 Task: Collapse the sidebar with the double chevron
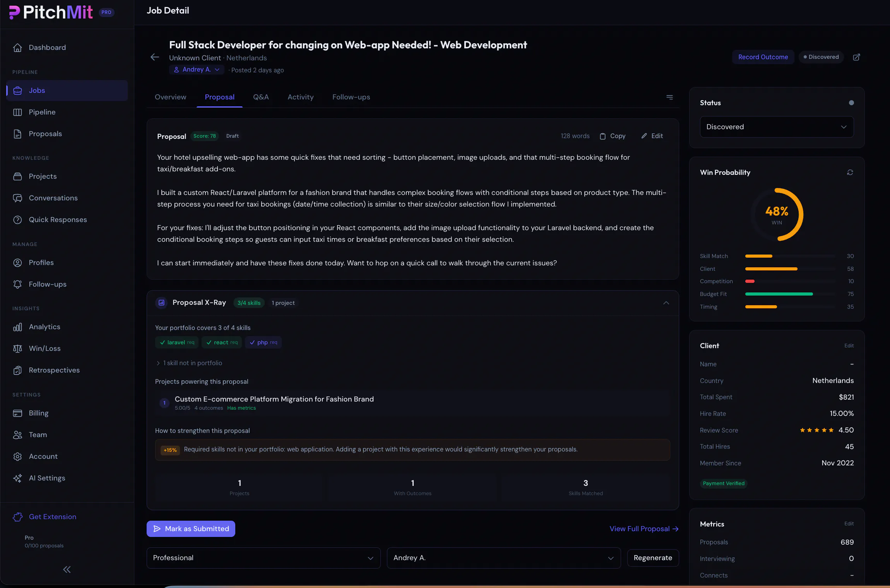coord(67,569)
